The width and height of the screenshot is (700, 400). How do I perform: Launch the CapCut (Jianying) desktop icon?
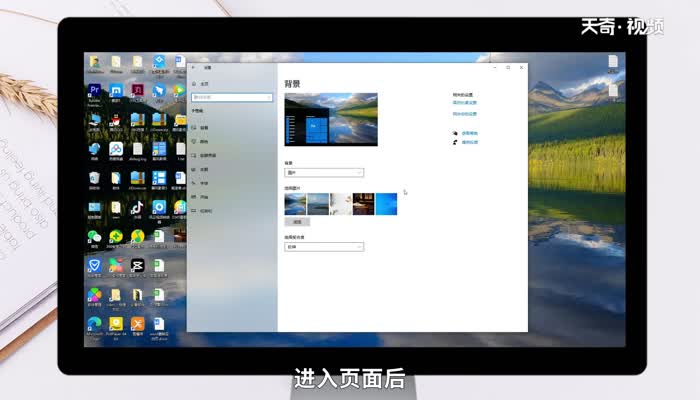click(x=138, y=266)
